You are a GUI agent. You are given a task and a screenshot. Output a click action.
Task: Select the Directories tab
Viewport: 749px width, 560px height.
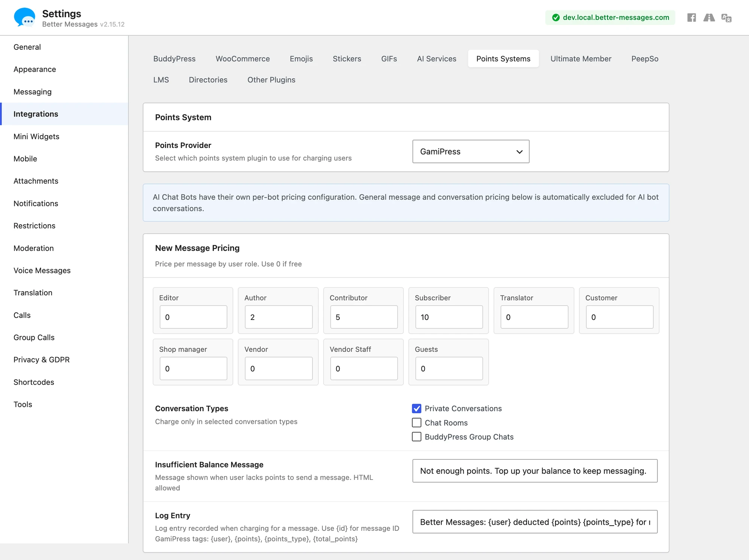point(208,80)
